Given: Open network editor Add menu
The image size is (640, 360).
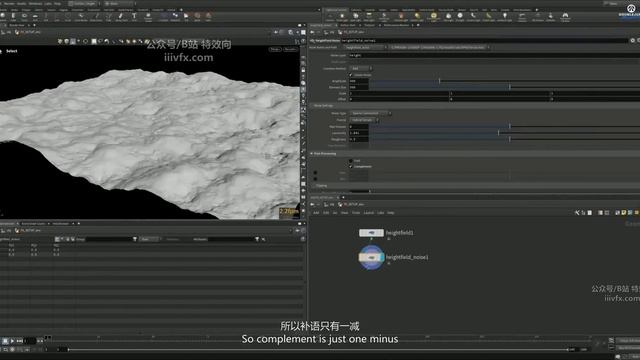Looking at the screenshot, I should coord(316,213).
